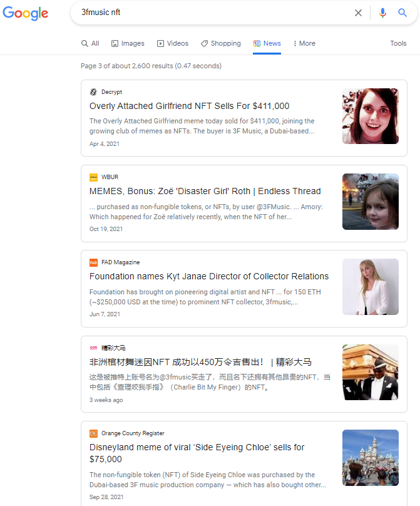Click the Sep 28, 2021 date
The width and height of the screenshot is (420, 506).
click(106, 497)
